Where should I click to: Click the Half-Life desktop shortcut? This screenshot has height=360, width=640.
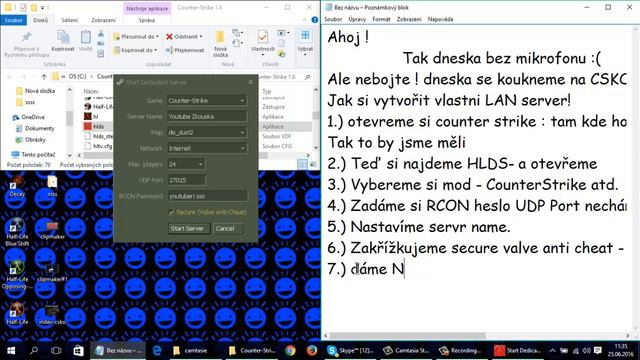pyautogui.click(x=17, y=313)
